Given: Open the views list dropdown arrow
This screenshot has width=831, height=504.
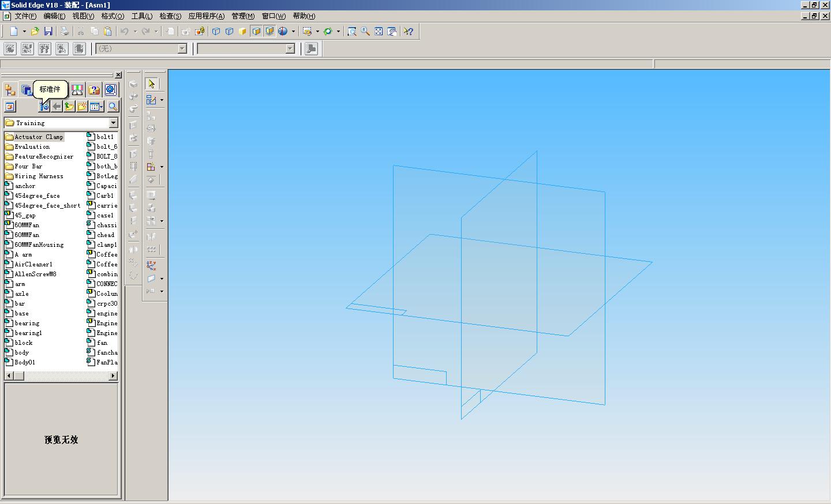Looking at the screenshot, I should tap(102, 107).
